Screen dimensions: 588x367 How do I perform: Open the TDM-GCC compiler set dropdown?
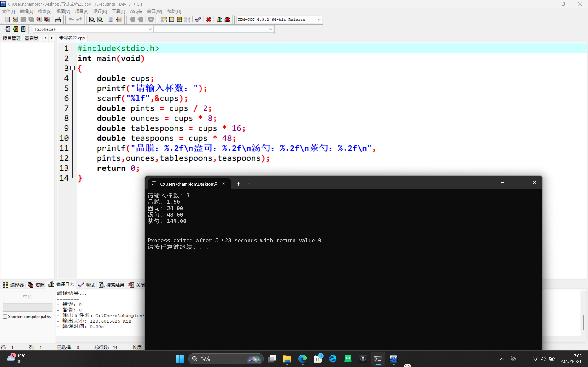coord(319,20)
